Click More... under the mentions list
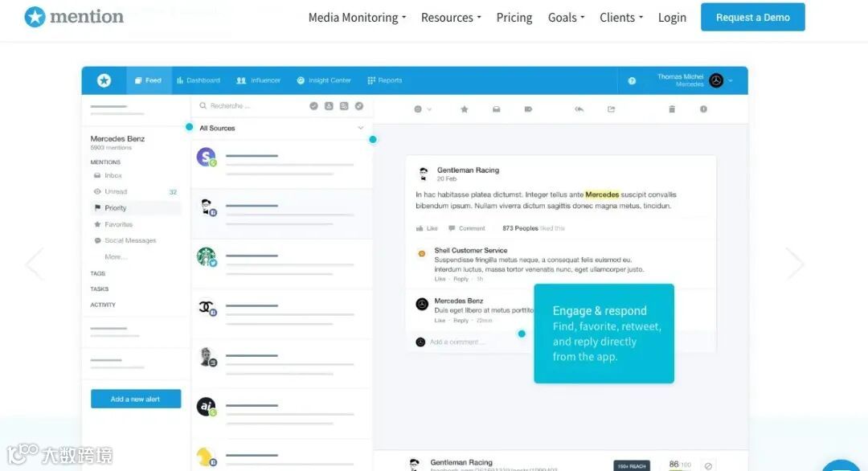 [x=116, y=257]
